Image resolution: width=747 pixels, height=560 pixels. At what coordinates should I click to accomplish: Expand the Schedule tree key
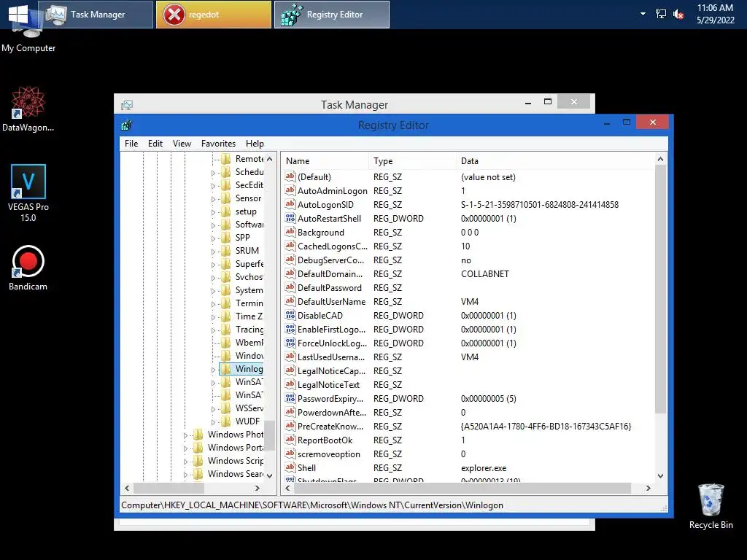[213, 172]
